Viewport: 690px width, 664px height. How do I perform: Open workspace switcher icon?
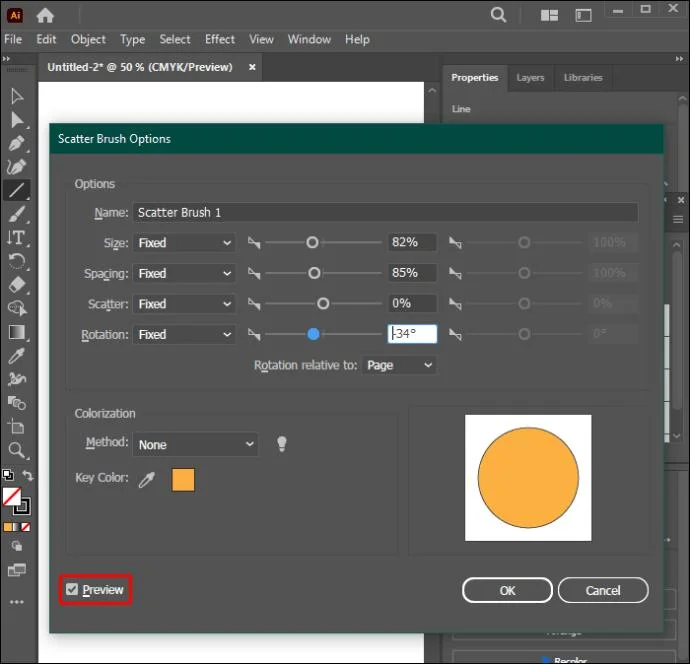584,15
